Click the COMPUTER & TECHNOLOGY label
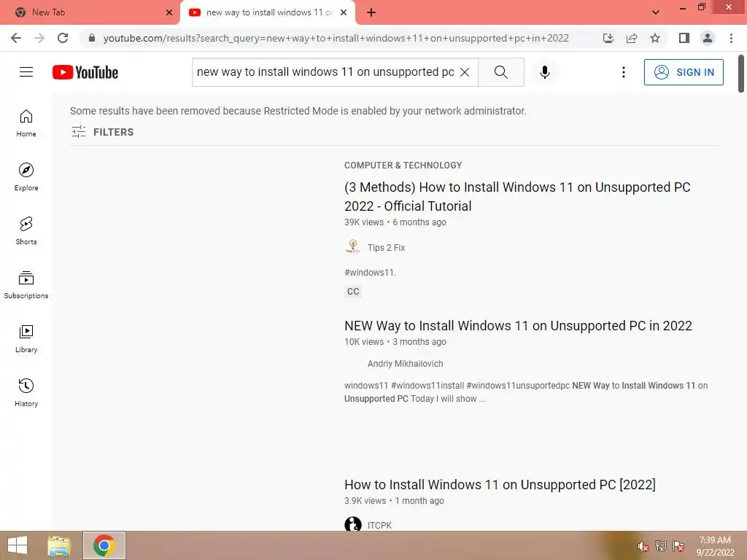Image resolution: width=747 pixels, height=560 pixels. pyautogui.click(x=403, y=166)
